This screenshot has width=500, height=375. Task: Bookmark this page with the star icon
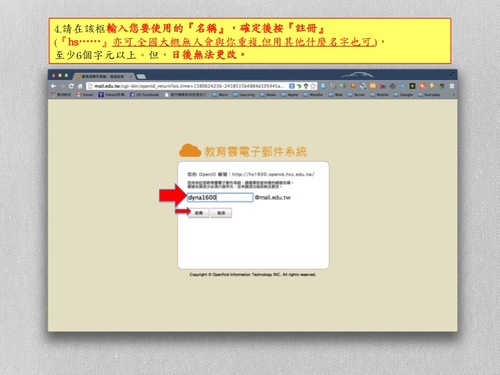point(313,86)
